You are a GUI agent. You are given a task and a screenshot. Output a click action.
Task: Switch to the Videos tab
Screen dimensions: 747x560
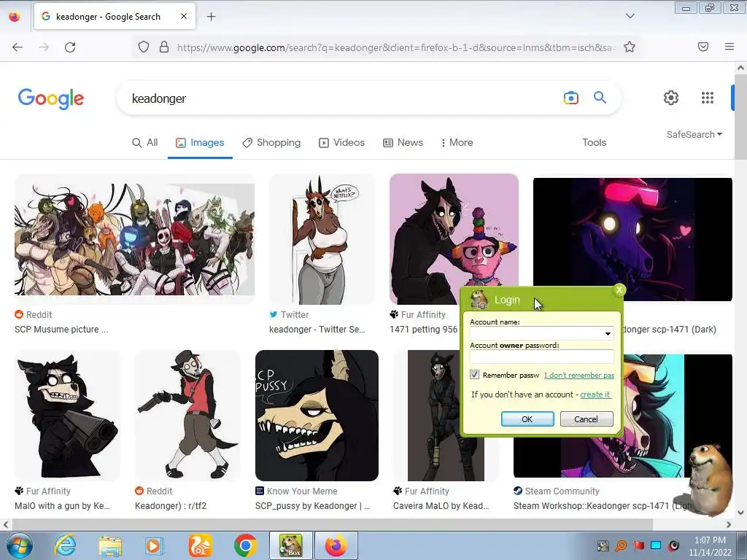pyautogui.click(x=341, y=142)
